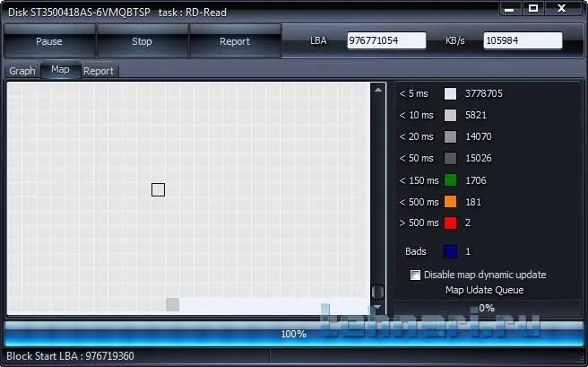Click the count 5821
The width and height of the screenshot is (588, 367).
tap(476, 115)
